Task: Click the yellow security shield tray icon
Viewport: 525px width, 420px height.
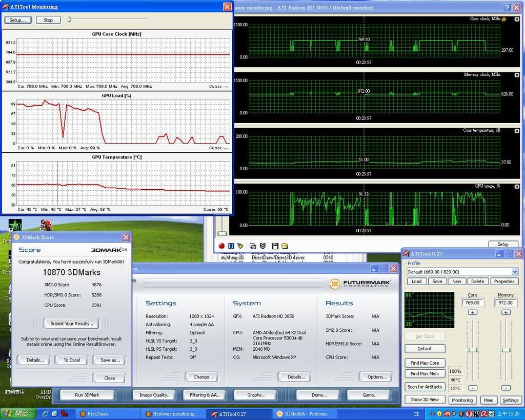Action: [x=439, y=414]
